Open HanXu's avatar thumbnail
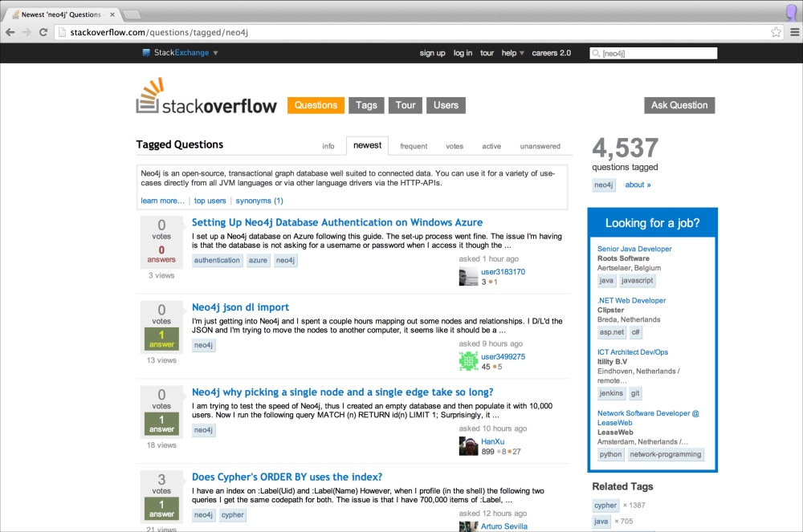The width and height of the screenshot is (803, 532). (x=468, y=447)
